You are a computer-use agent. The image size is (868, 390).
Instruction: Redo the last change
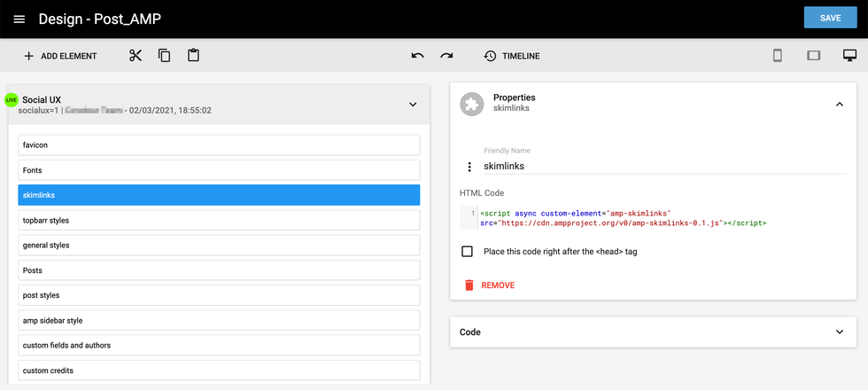pos(446,56)
